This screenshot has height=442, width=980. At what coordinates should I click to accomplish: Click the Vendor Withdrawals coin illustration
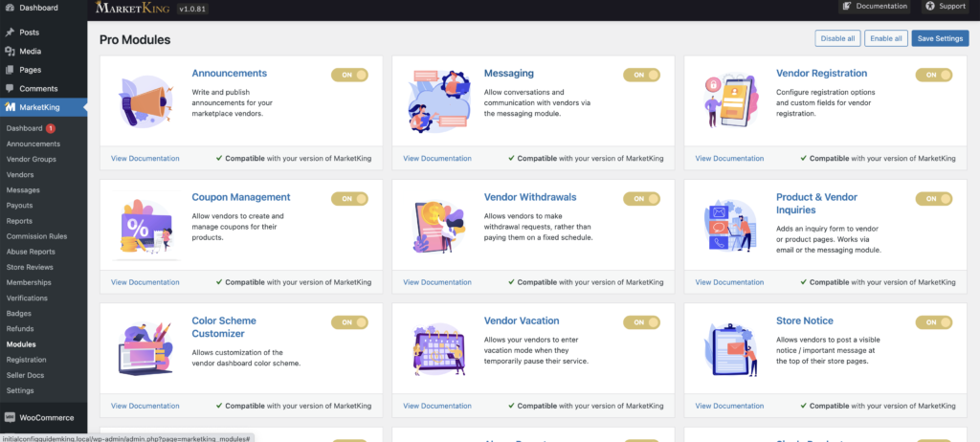click(x=438, y=225)
